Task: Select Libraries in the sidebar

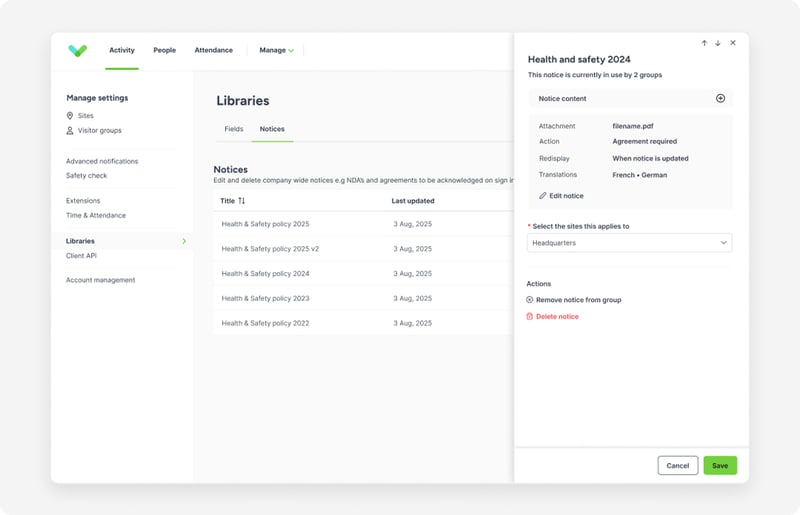Action: (x=122, y=241)
